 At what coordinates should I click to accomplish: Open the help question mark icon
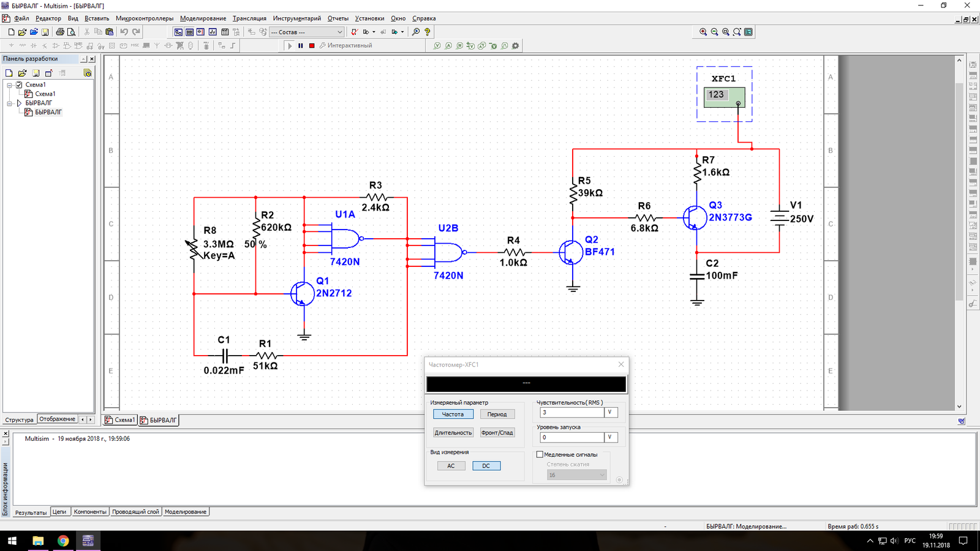point(428,32)
